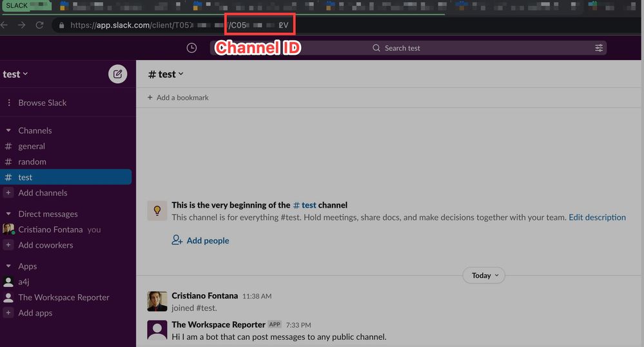Image resolution: width=644 pixels, height=347 pixels.
Task: Click the search magnifier icon
Action: point(376,48)
